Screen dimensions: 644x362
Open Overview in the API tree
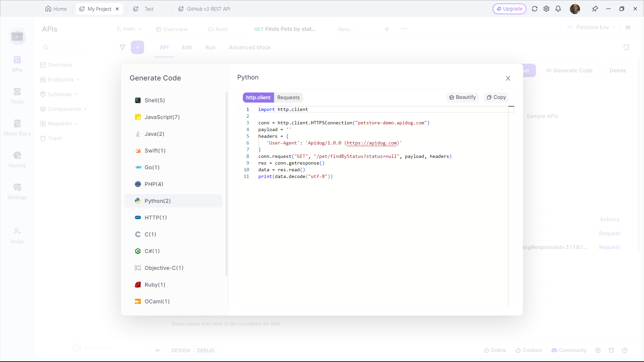[x=56, y=65]
